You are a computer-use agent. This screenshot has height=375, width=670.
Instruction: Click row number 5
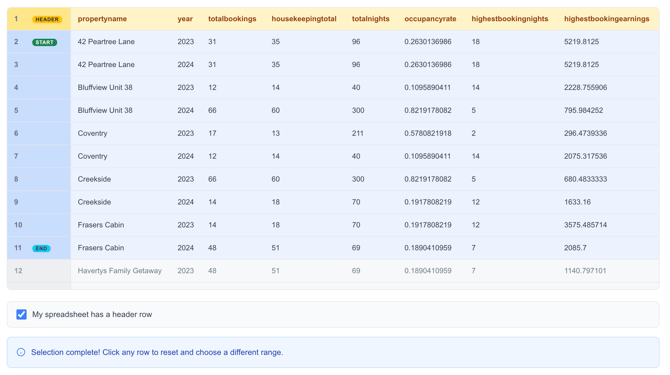[16, 110]
